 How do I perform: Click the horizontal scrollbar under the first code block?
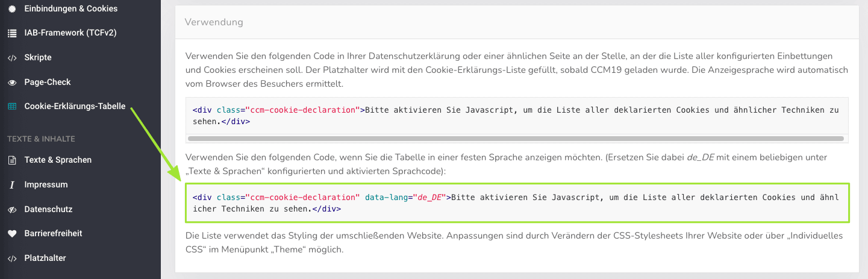pyautogui.click(x=516, y=139)
